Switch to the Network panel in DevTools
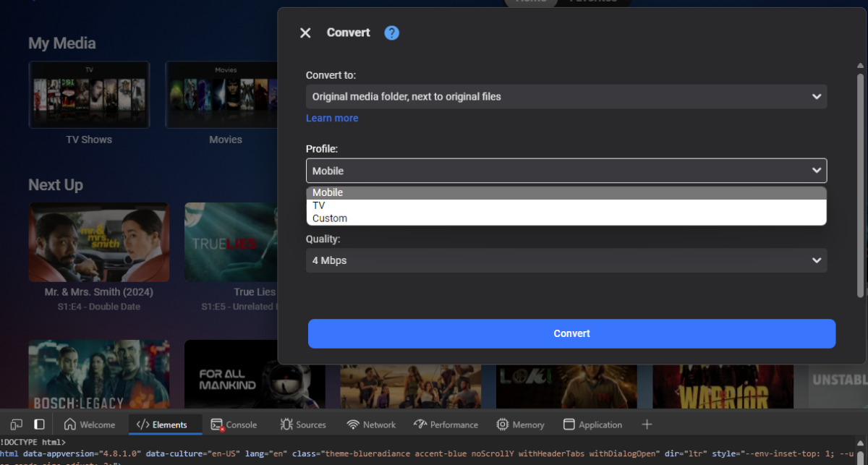Image resolution: width=868 pixels, height=465 pixels. (x=371, y=425)
